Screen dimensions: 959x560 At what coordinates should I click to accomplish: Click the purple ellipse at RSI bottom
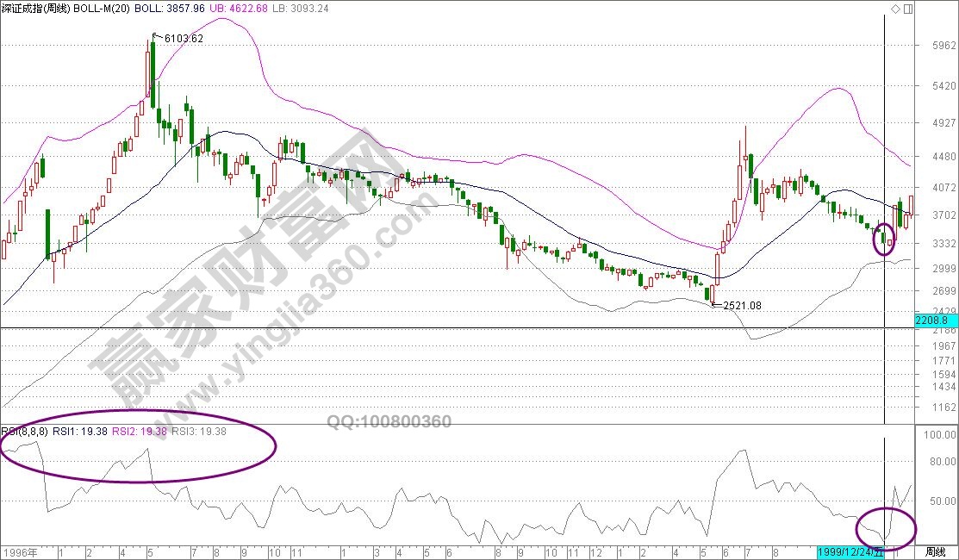[885, 526]
